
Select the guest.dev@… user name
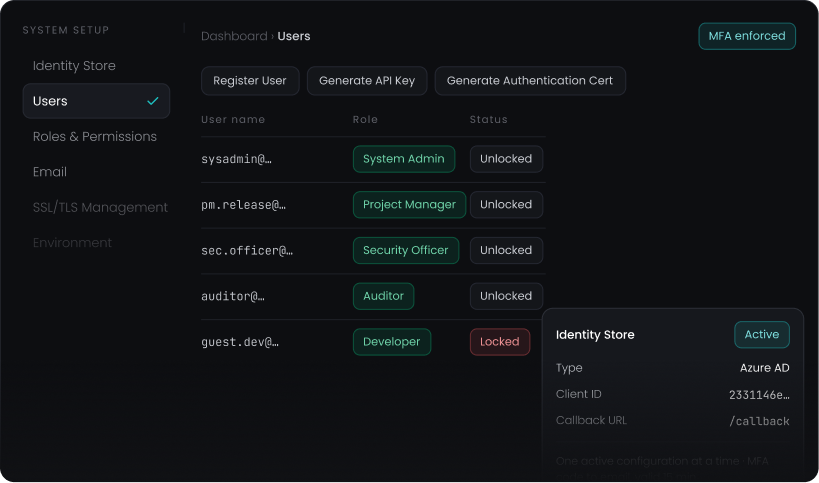240,342
